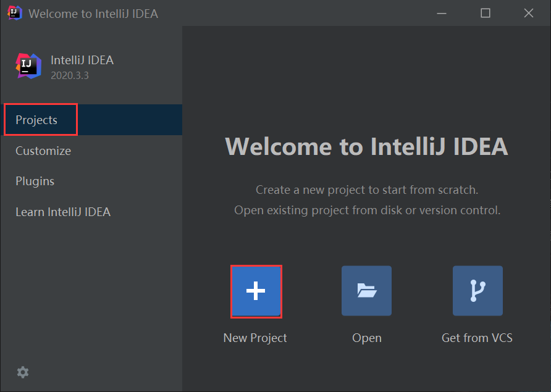Click the Open label text
The image size is (551, 392).
click(x=367, y=338)
